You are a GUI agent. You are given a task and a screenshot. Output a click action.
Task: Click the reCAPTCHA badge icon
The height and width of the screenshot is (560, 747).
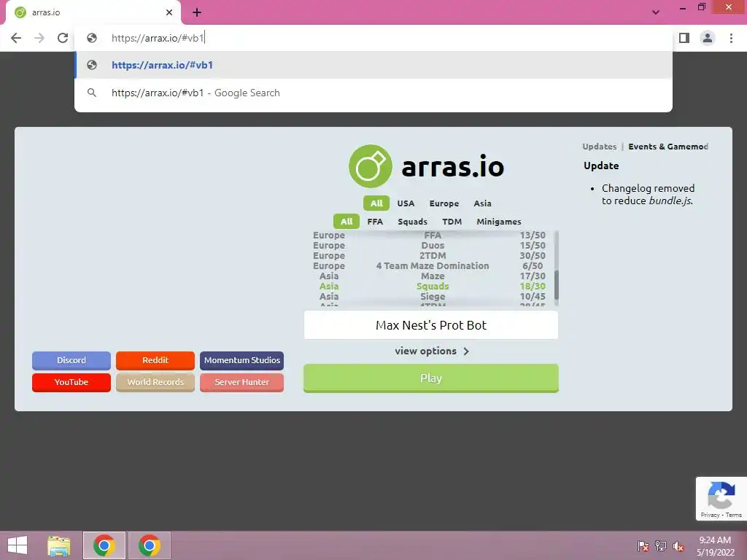pyautogui.click(x=721, y=495)
